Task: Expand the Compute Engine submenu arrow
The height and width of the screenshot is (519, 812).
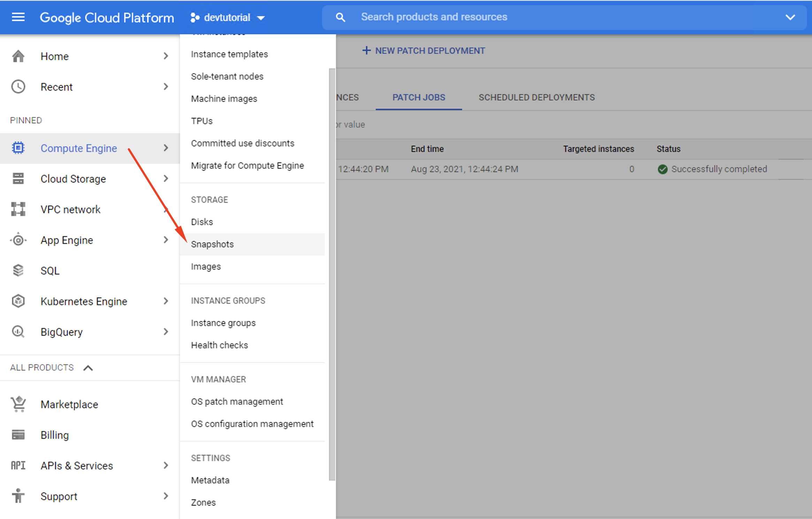Action: [x=166, y=148]
